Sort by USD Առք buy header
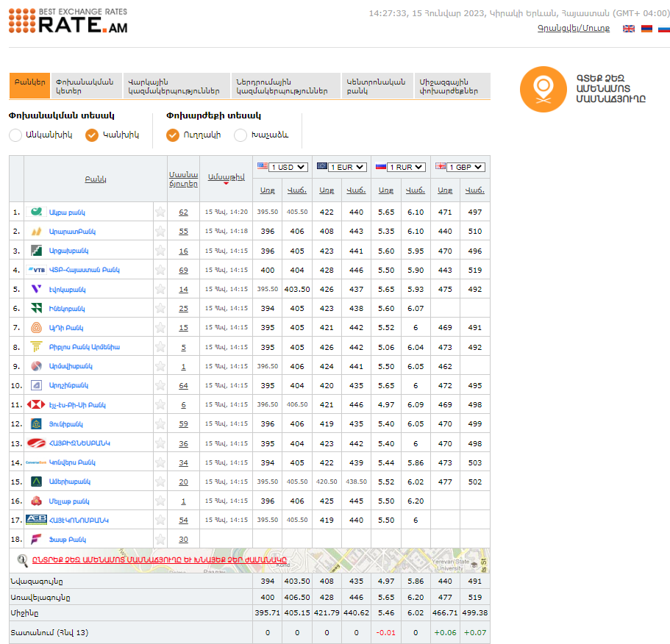The image size is (670, 644). click(268, 190)
